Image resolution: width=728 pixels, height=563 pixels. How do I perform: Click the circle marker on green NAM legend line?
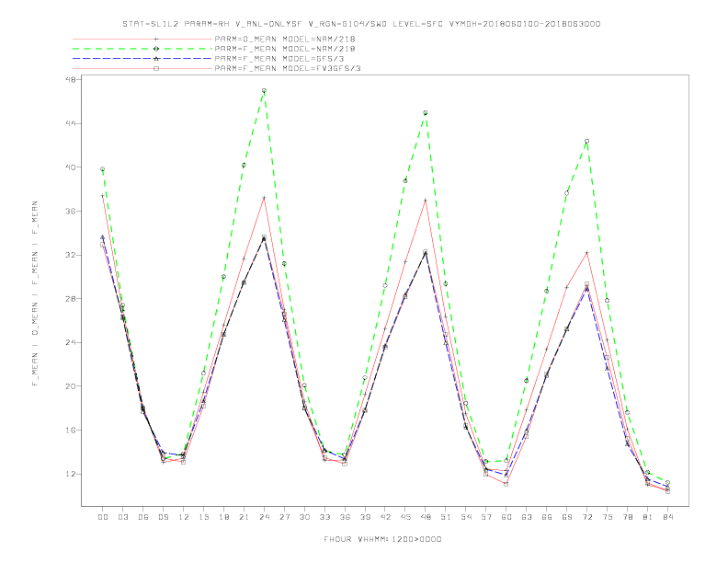point(156,49)
